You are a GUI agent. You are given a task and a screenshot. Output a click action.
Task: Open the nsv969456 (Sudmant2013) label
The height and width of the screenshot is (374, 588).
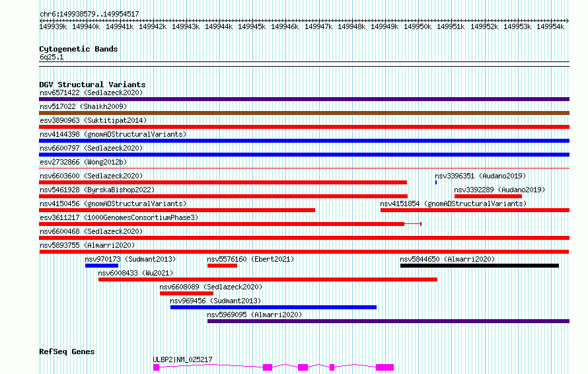pyautogui.click(x=215, y=301)
